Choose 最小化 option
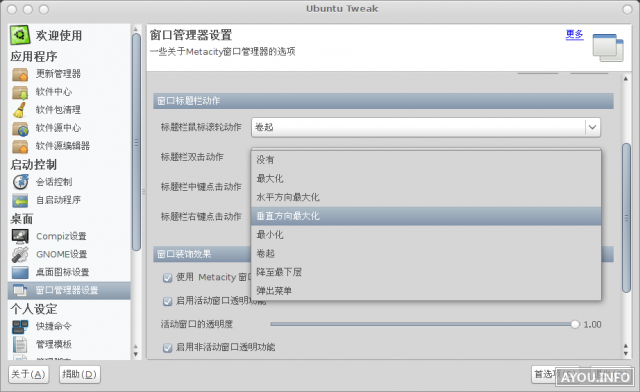Screen dimensions: 640x392 [426, 235]
